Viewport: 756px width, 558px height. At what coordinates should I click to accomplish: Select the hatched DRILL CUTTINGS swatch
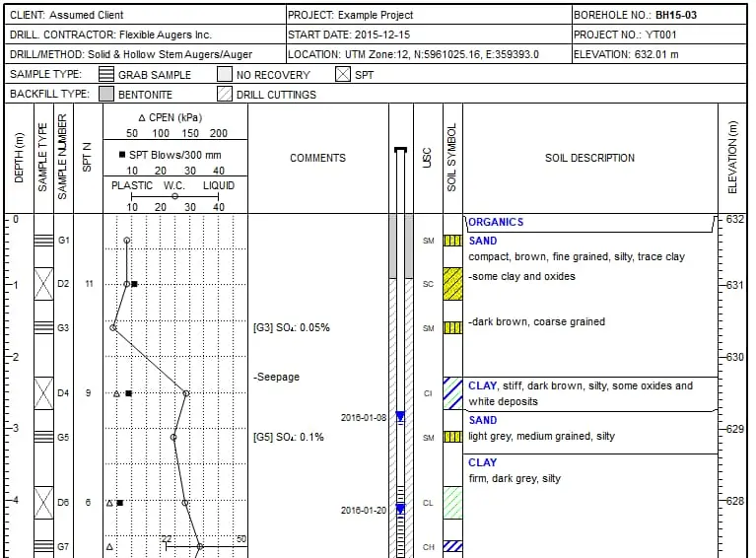tap(225, 94)
